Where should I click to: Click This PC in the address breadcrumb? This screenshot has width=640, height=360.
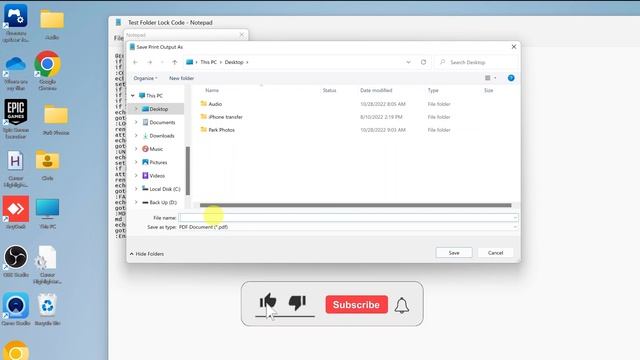[x=208, y=62]
